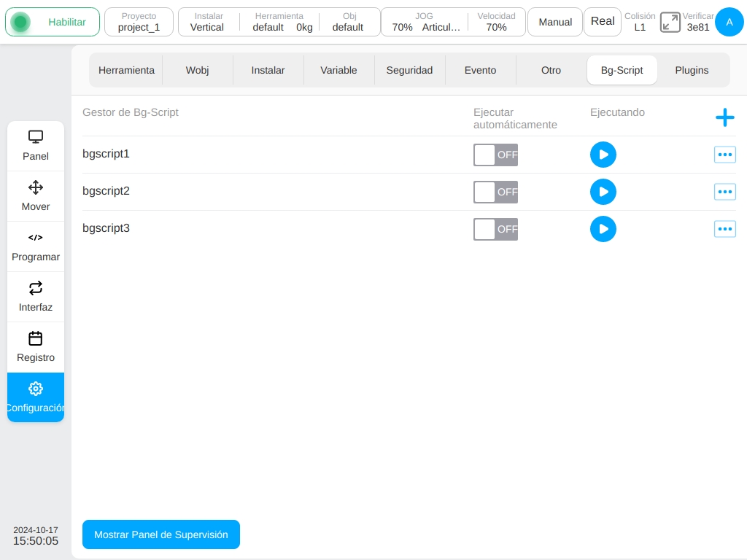Image resolution: width=747 pixels, height=560 pixels.
Task: Open the Herramienta default 0kg setting
Action: pos(280,22)
